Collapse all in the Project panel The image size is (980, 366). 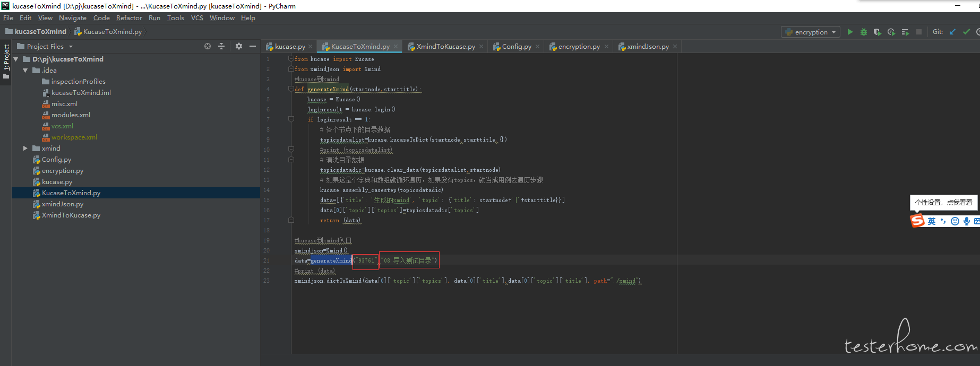pyautogui.click(x=221, y=46)
